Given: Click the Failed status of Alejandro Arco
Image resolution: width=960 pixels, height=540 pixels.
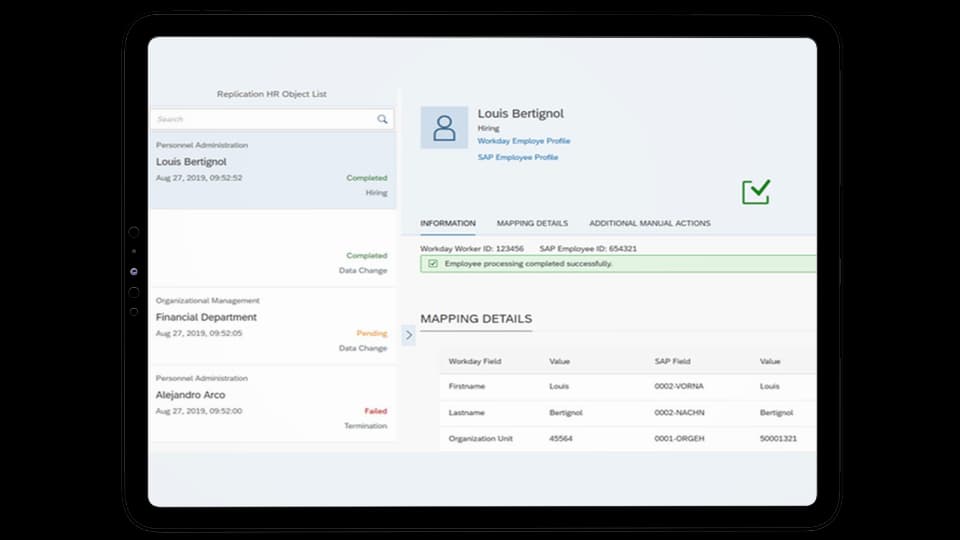Looking at the screenshot, I should click(375, 411).
